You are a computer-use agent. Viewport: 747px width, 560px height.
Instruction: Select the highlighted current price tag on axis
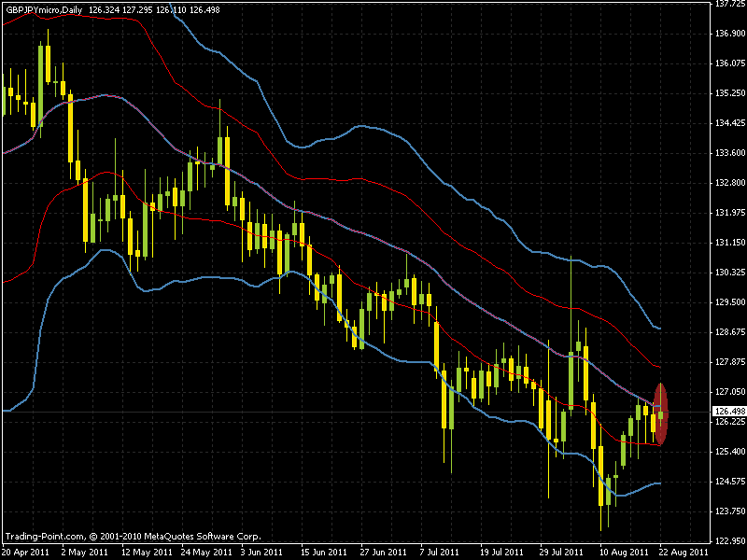(730, 411)
